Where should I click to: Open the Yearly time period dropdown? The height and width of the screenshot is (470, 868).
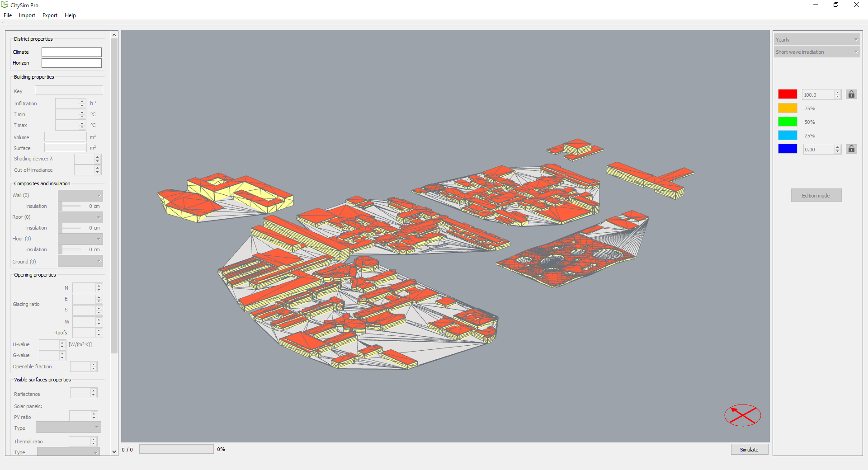pyautogui.click(x=816, y=40)
